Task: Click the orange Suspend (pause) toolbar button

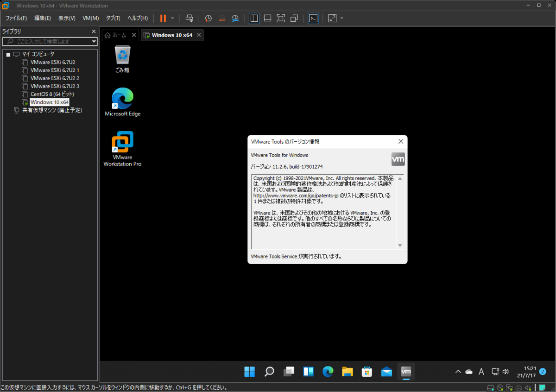Action: [163, 18]
